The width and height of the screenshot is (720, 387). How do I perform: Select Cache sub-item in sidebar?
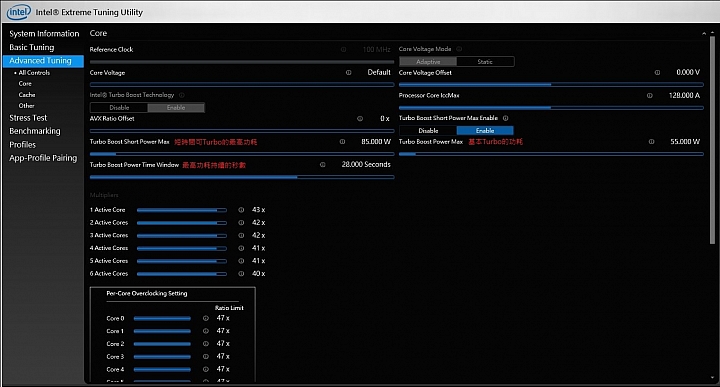[27, 95]
